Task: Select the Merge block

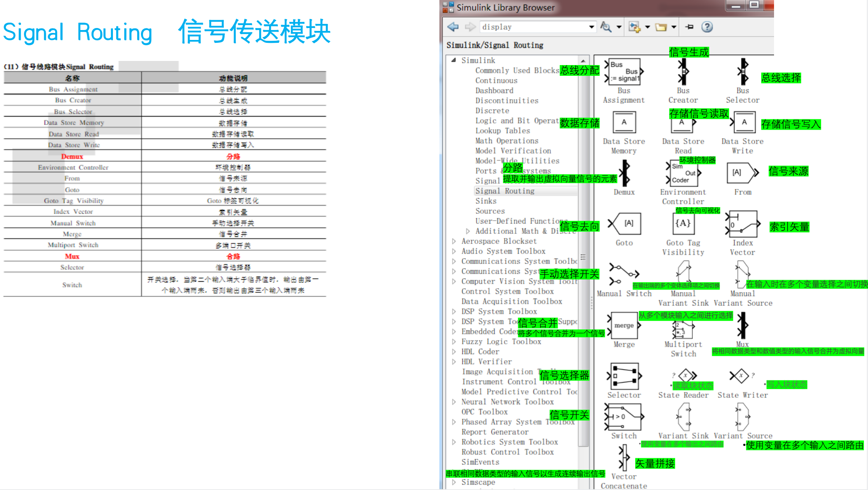Action: [x=624, y=325]
